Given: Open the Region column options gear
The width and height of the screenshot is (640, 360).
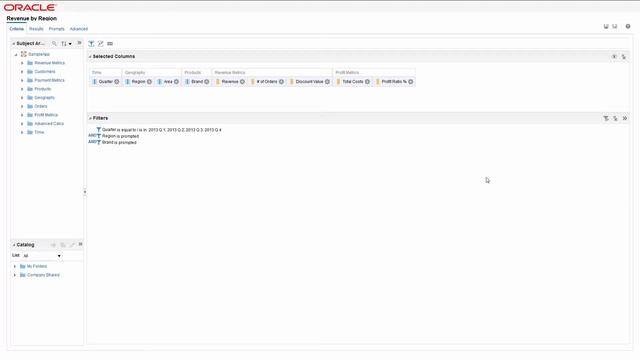Looking at the screenshot, I should click(x=149, y=82).
